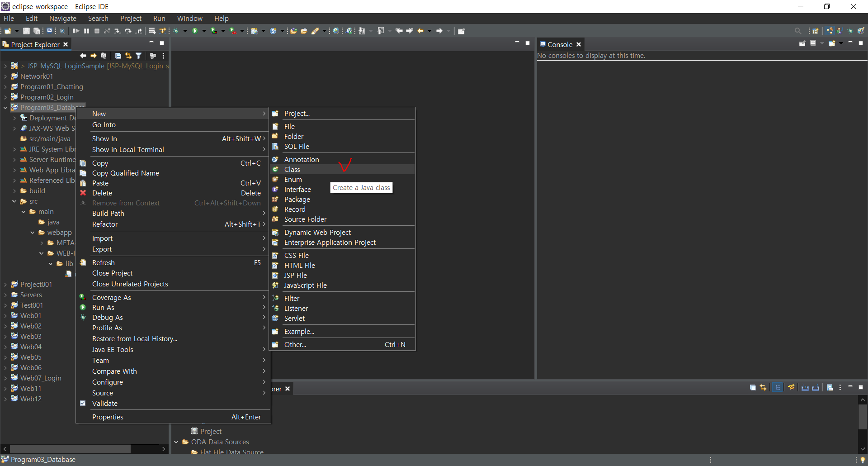Click the Debug bug toolbar icon

[176, 31]
